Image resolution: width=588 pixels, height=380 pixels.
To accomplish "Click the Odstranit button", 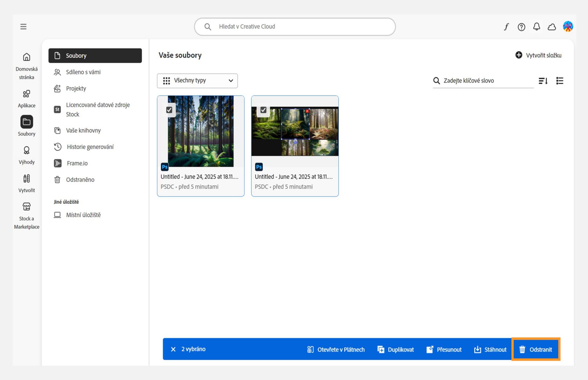I will coord(536,349).
